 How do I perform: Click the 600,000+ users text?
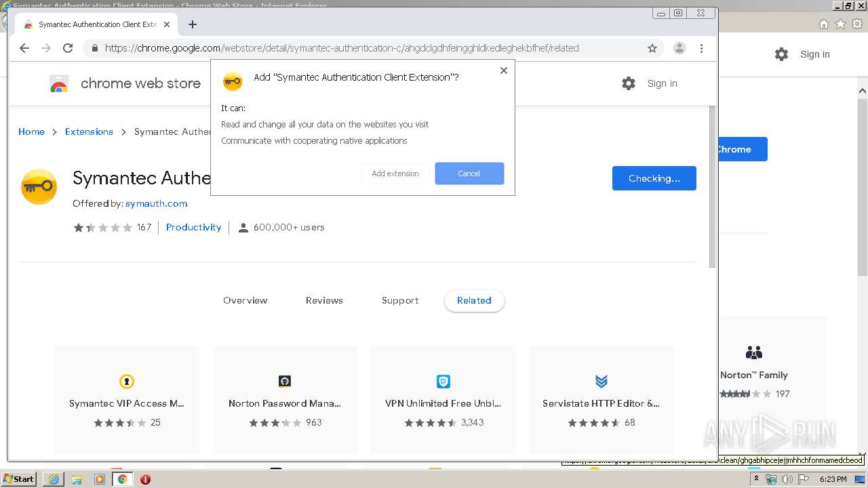pos(289,228)
